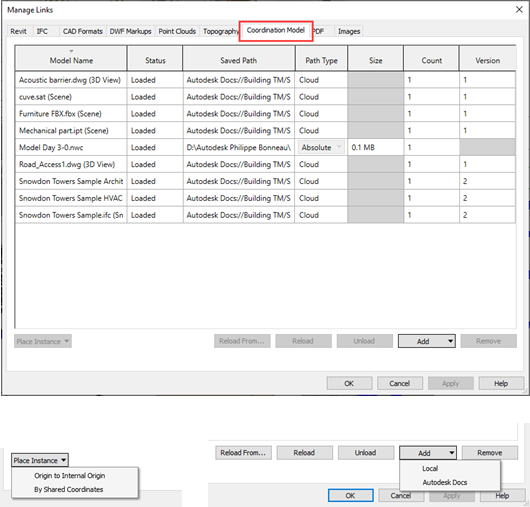Open the active Place Instance dropdown below

[40, 460]
